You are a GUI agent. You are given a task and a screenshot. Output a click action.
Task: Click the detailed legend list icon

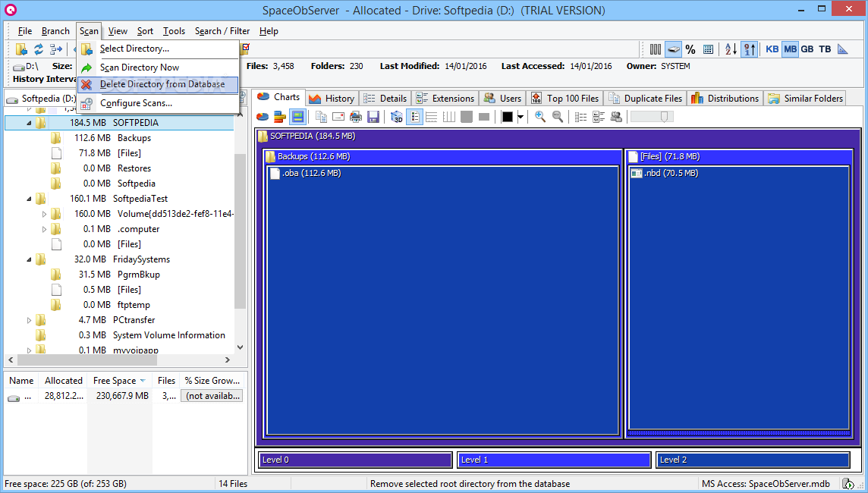pos(599,117)
